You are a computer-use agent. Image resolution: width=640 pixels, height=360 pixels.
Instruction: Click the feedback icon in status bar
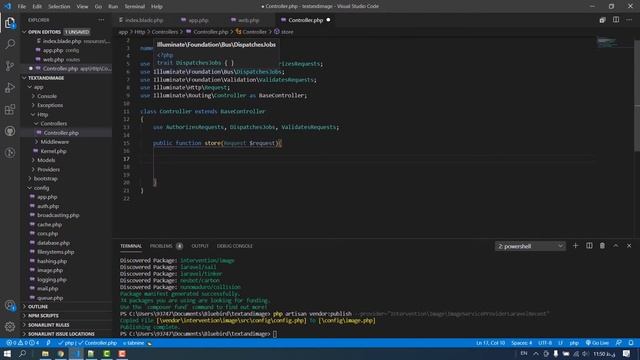(x=619, y=343)
